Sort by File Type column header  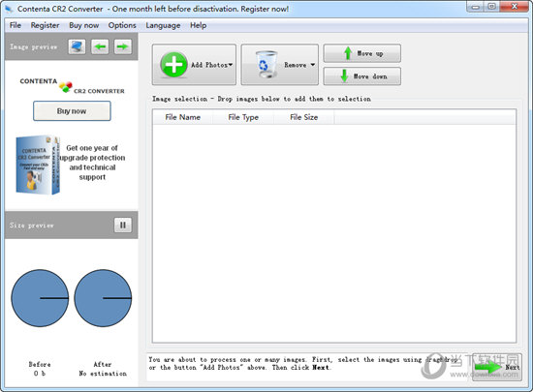243,117
